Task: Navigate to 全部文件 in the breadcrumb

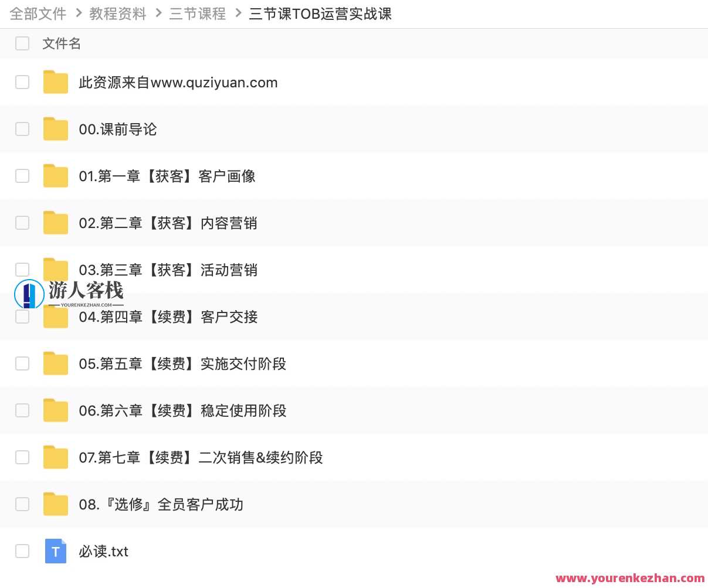Action: click(37, 13)
